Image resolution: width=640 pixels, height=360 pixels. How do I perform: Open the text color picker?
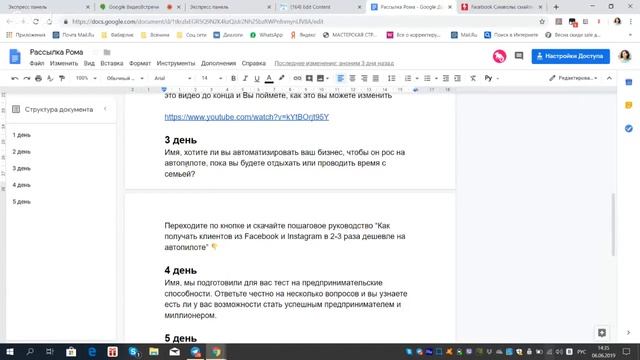[269, 78]
